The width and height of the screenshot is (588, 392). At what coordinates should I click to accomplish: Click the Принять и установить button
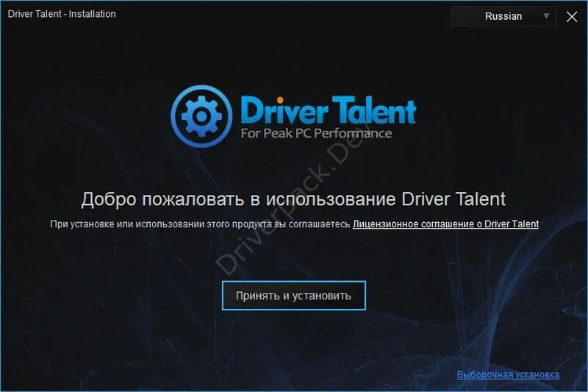[x=293, y=296]
